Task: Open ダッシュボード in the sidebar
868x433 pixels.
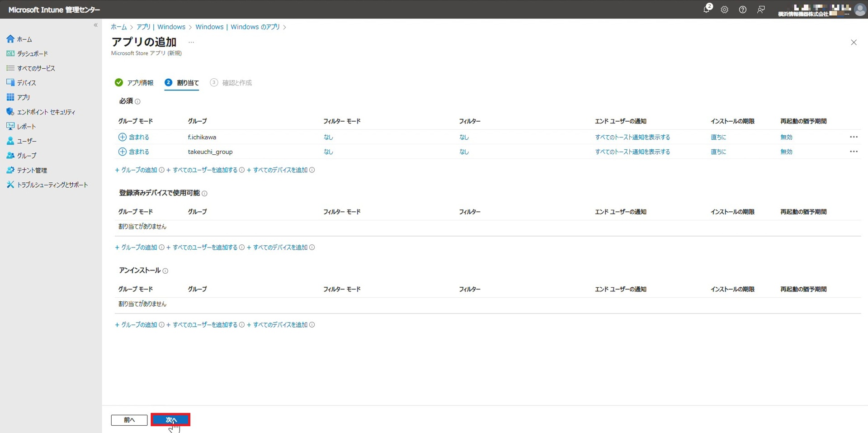Action: [32, 53]
